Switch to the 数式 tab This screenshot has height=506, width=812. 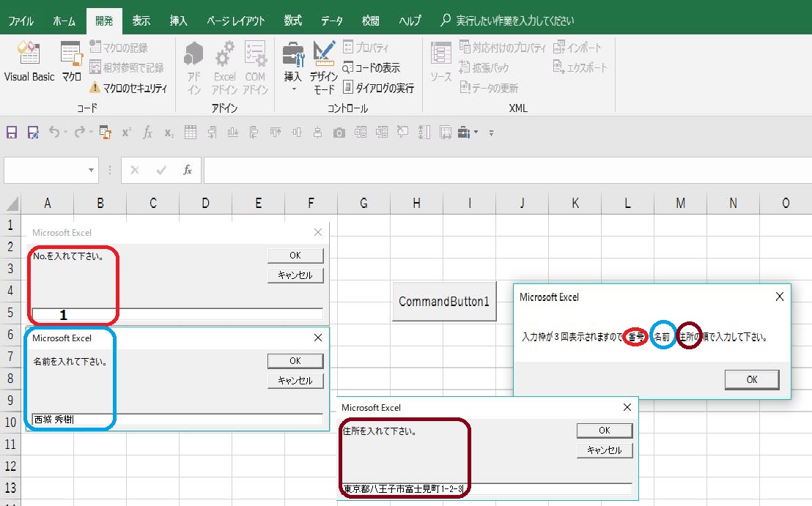point(292,21)
